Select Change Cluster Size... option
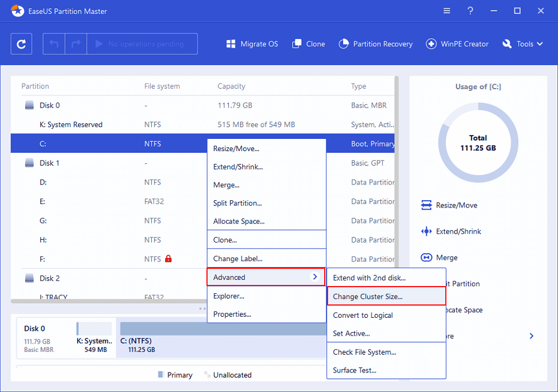This screenshot has height=392, width=558. [386, 296]
